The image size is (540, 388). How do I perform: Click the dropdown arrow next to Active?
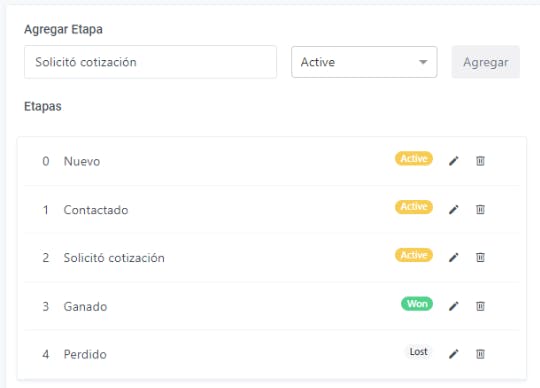click(x=423, y=62)
